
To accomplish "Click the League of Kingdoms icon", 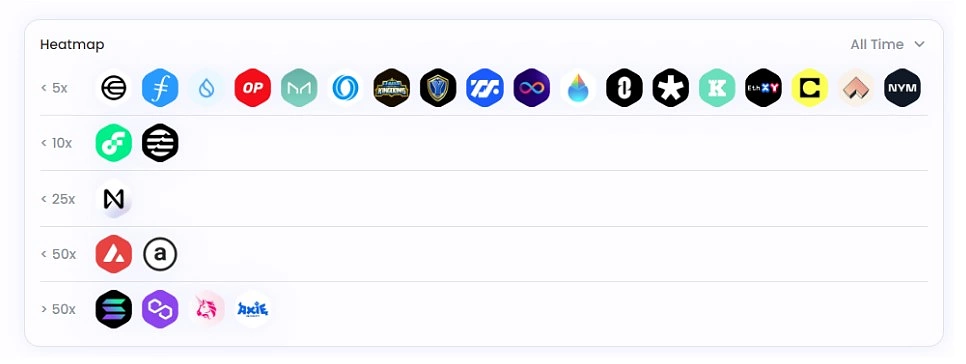I will point(392,87).
